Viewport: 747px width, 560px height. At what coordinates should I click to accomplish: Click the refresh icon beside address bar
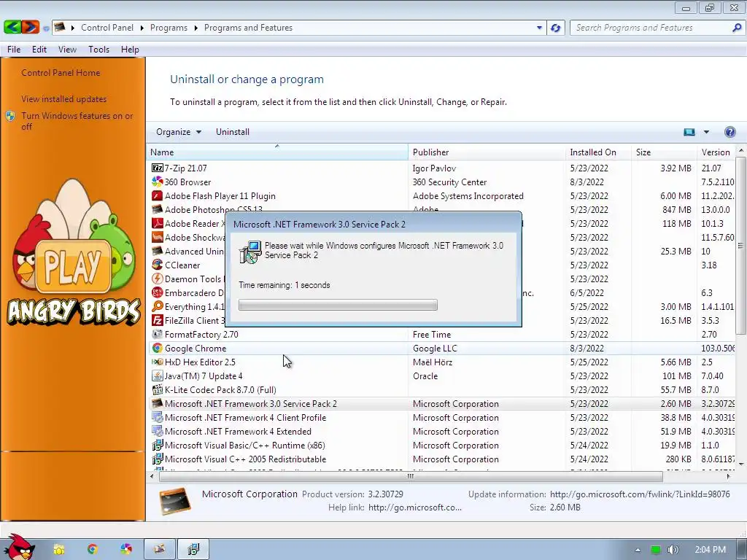(555, 28)
